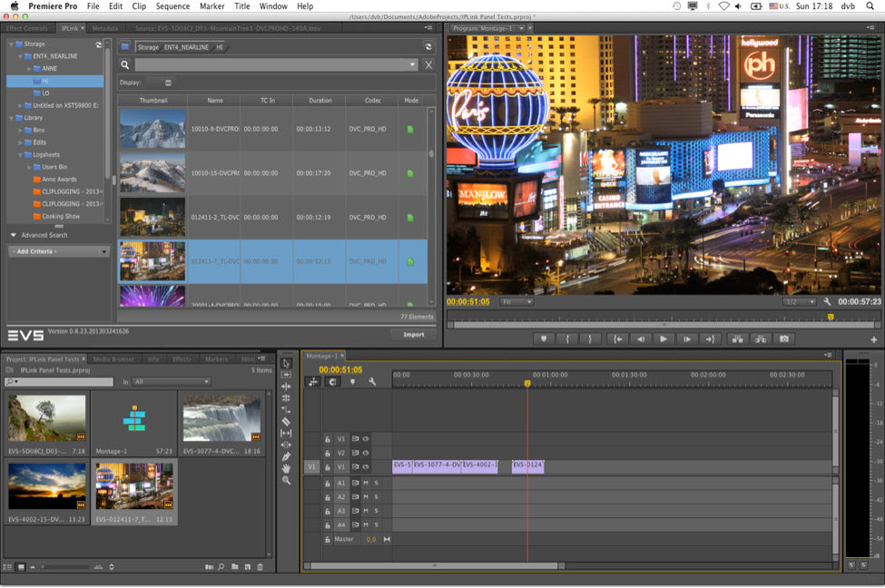Solo audio track A3 with the S button

click(376, 510)
